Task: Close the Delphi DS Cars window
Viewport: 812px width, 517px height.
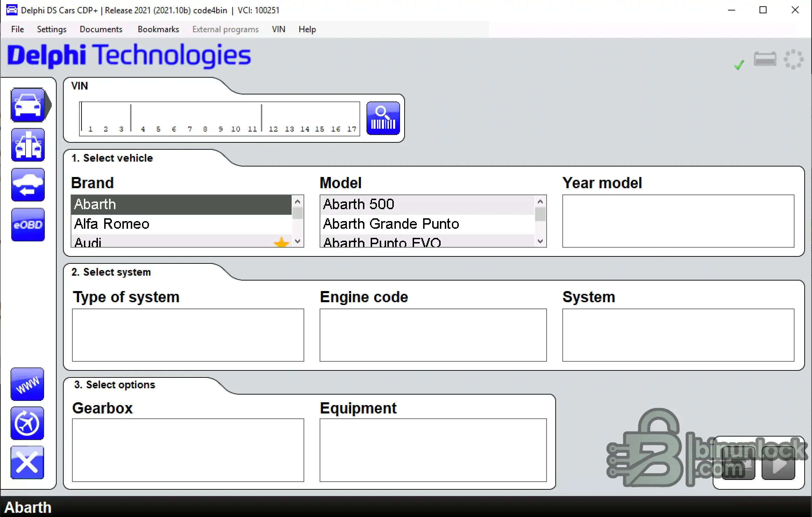Action: point(795,10)
